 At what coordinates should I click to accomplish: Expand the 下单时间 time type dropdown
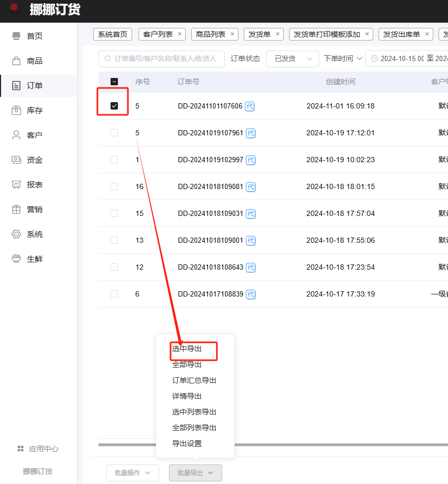(343, 58)
